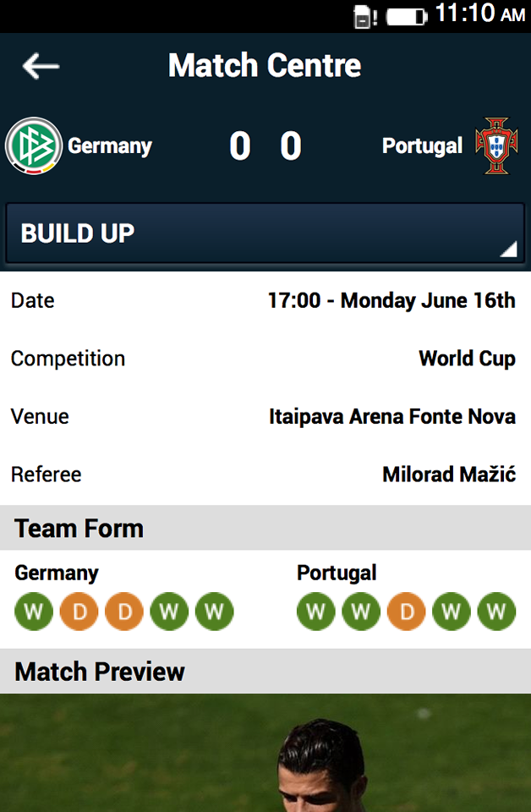Tap the back arrow icon
The width and height of the screenshot is (531, 812).
tap(41, 66)
